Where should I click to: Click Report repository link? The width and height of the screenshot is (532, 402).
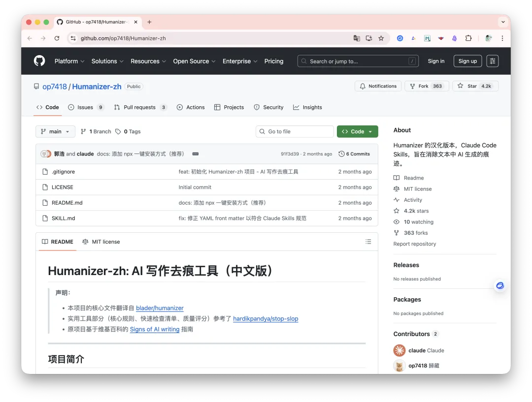(x=415, y=244)
